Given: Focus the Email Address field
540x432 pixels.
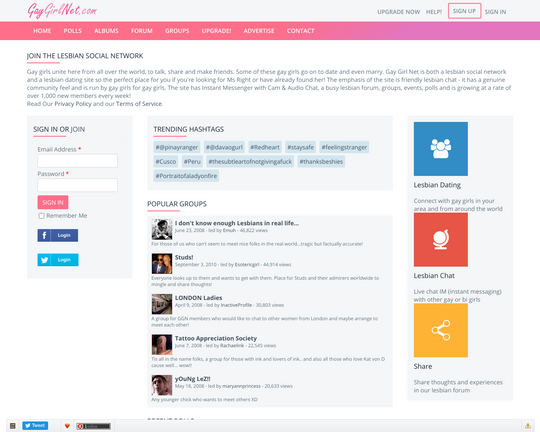Looking at the screenshot, I should pos(77,161).
